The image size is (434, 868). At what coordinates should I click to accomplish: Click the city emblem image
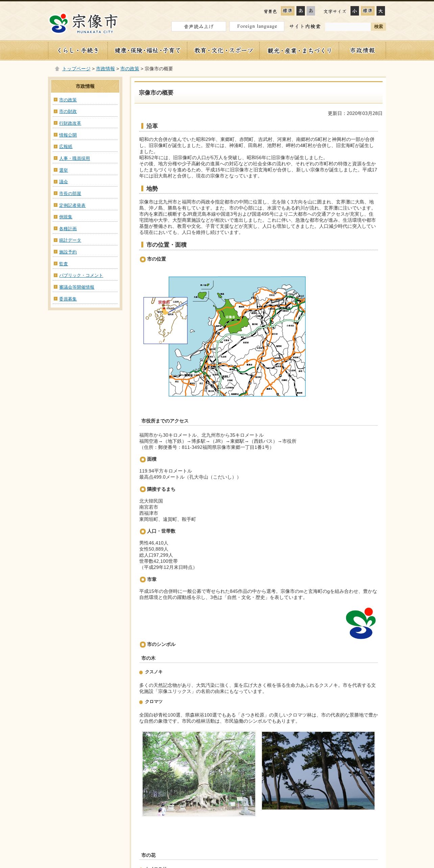(x=361, y=623)
